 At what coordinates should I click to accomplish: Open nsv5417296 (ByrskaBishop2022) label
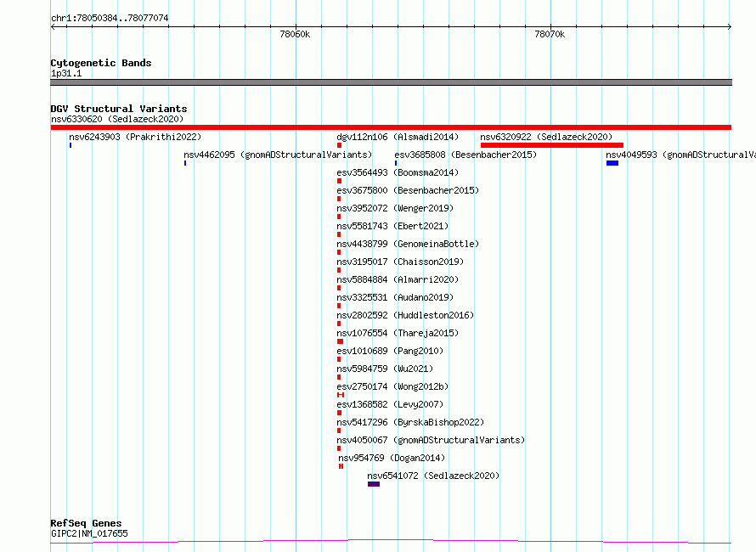click(x=410, y=422)
